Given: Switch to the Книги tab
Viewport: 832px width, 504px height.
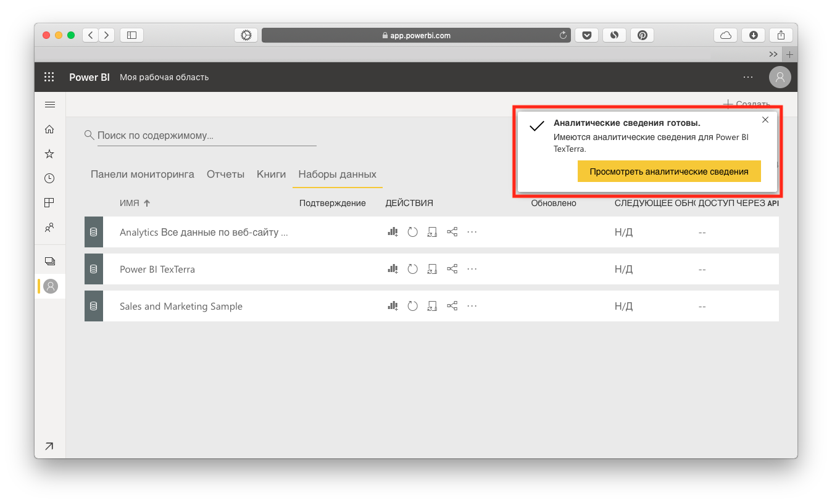Looking at the screenshot, I should pos(272,174).
